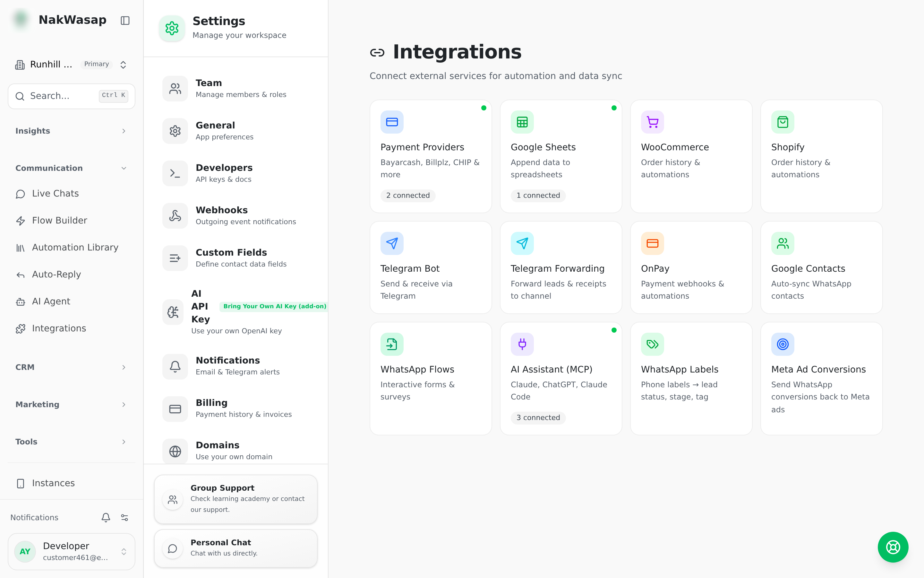Click the "3 connected" badge
This screenshot has width=924, height=578.
[538, 417]
